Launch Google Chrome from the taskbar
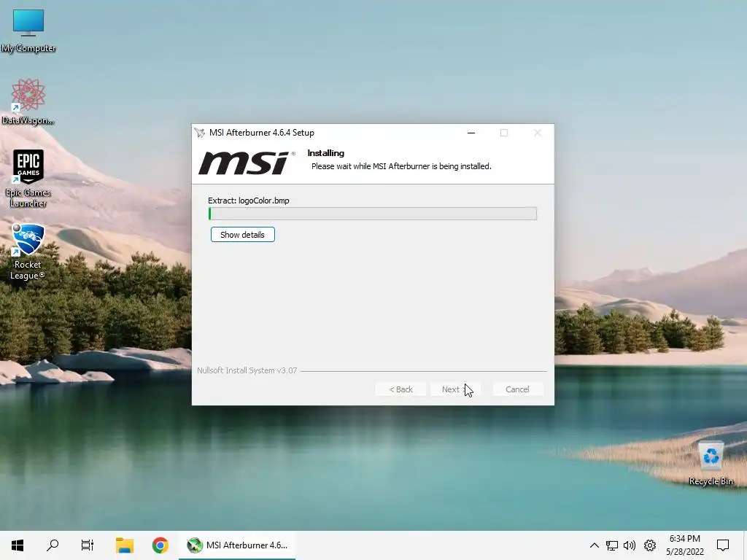This screenshot has width=747, height=560. point(160,545)
